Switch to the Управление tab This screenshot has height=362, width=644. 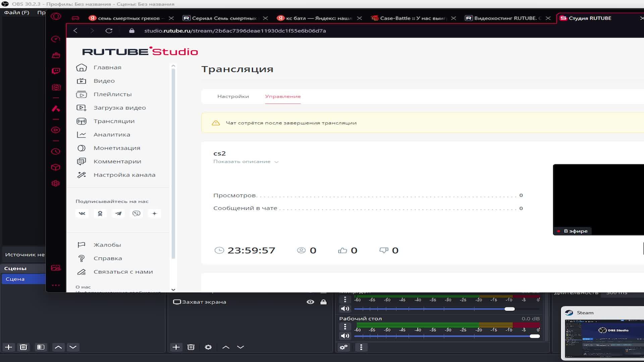click(283, 96)
